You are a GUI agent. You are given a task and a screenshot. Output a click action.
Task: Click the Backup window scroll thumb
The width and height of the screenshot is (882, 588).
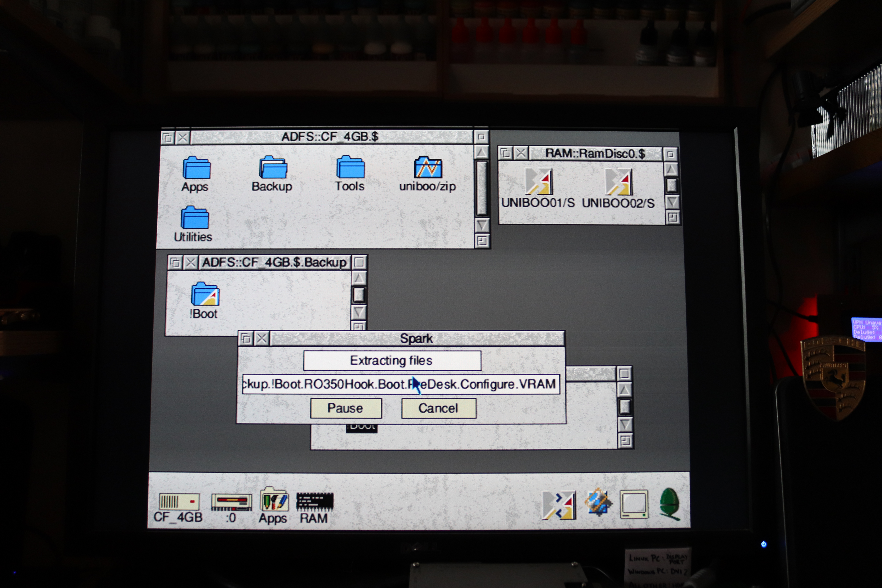[x=359, y=295]
